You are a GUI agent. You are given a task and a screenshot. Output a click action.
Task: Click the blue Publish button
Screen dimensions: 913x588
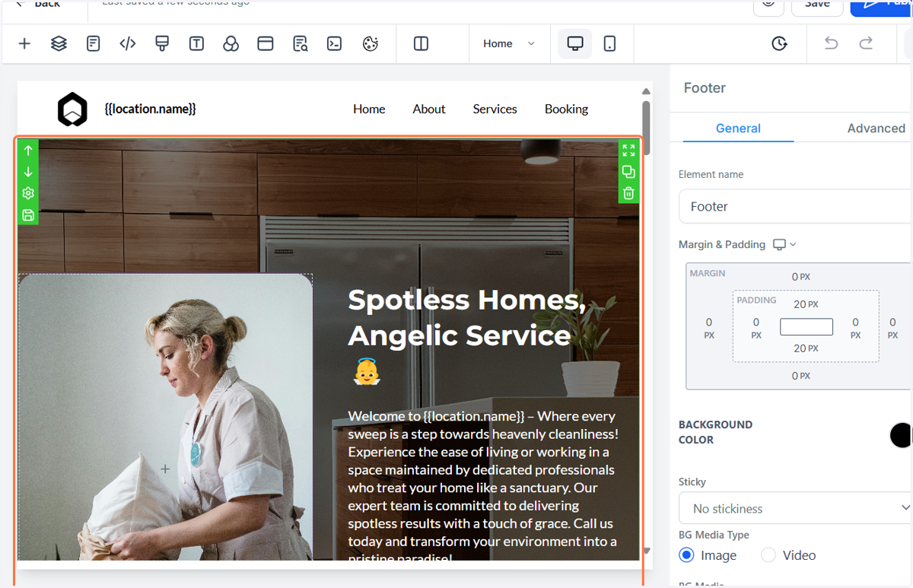click(x=881, y=5)
